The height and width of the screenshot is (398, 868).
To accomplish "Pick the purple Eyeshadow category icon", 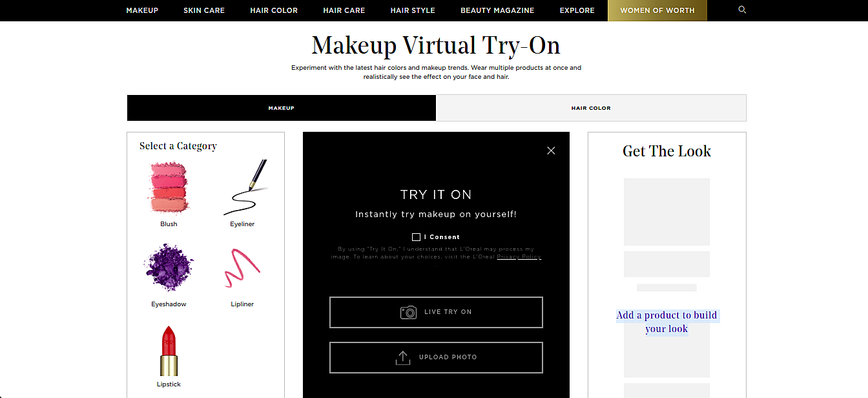I will (169, 268).
